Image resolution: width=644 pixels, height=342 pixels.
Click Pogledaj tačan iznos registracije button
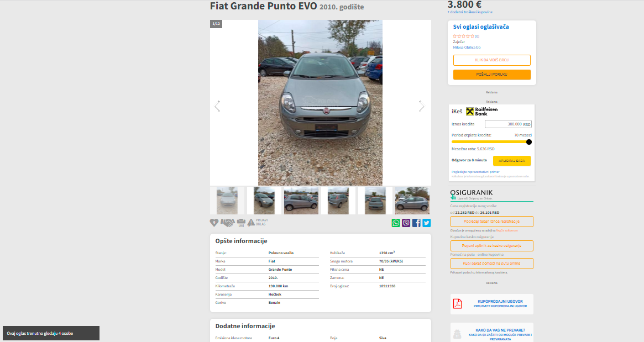[491, 222]
